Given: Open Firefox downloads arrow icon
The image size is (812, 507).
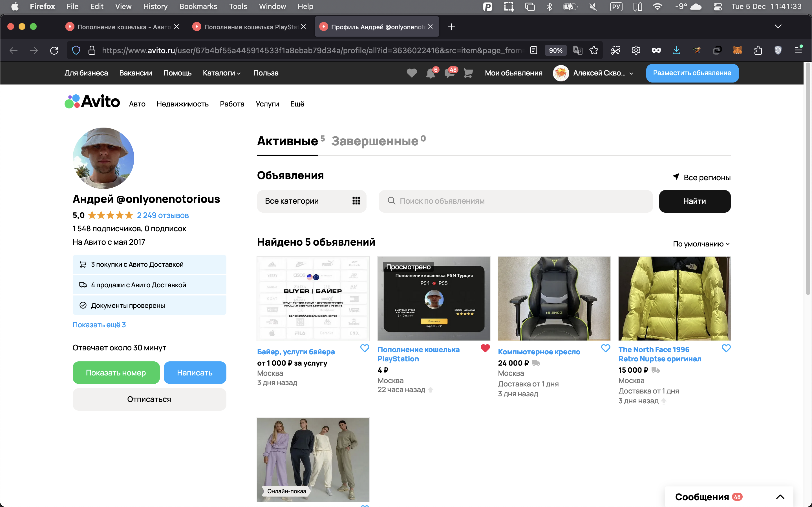Looking at the screenshot, I should tap(676, 50).
